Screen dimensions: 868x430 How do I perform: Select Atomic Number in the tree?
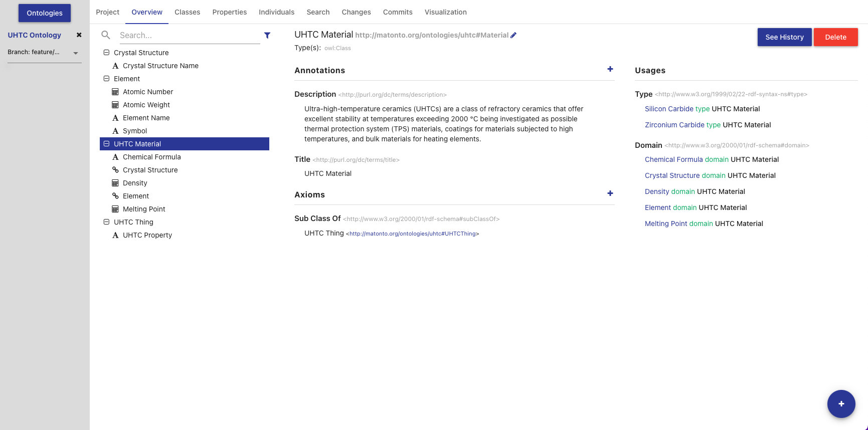click(x=148, y=92)
